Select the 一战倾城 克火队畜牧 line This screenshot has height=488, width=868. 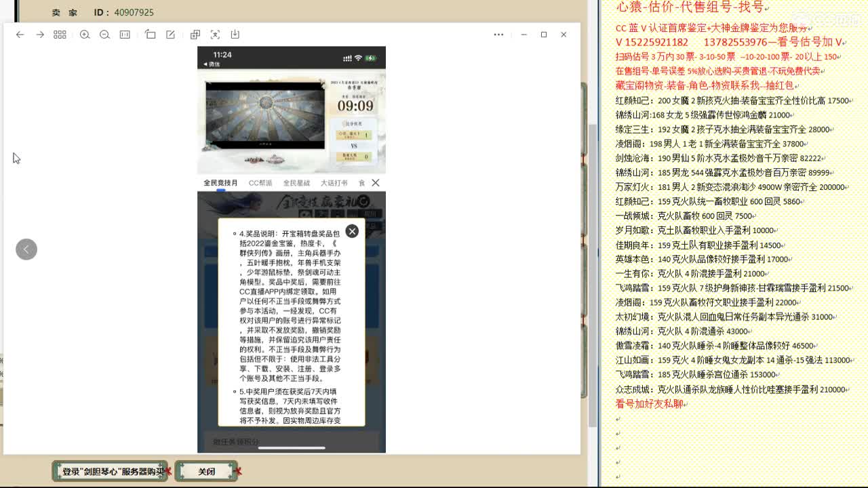click(685, 216)
